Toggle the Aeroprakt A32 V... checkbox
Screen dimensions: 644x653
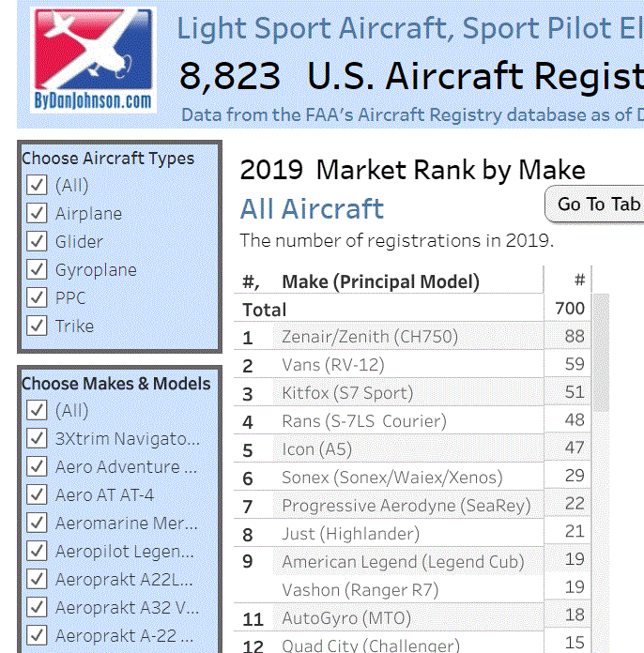[x=37, y=607]
